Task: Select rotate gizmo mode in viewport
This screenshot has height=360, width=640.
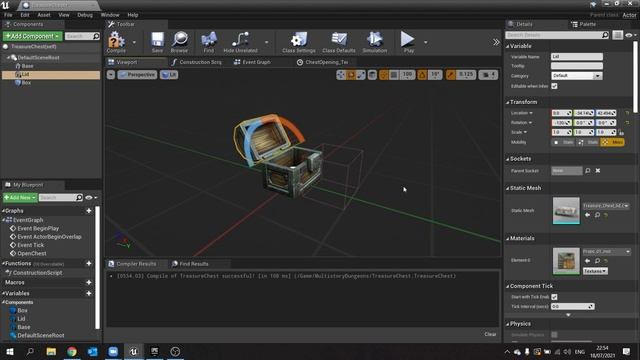Action: point(351,75)
